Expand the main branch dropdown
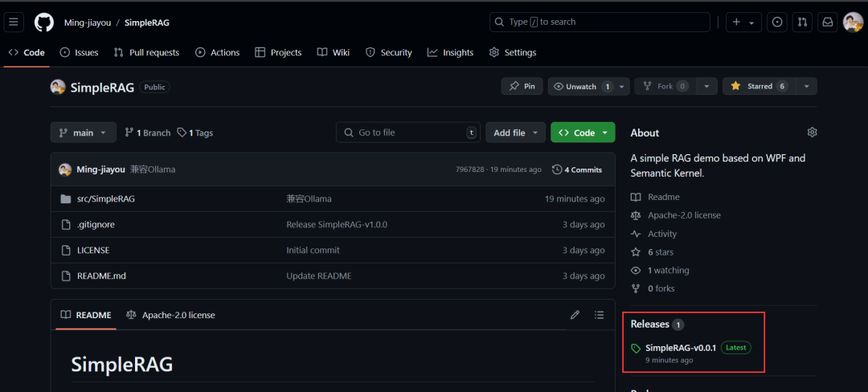Image resolution: width=868 pixels, height=392 pixels. tap(83, 133)
